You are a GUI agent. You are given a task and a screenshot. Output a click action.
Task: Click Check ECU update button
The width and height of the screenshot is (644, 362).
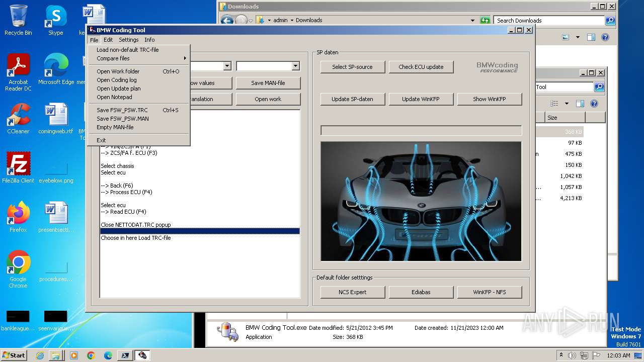(x=421, y=67)
